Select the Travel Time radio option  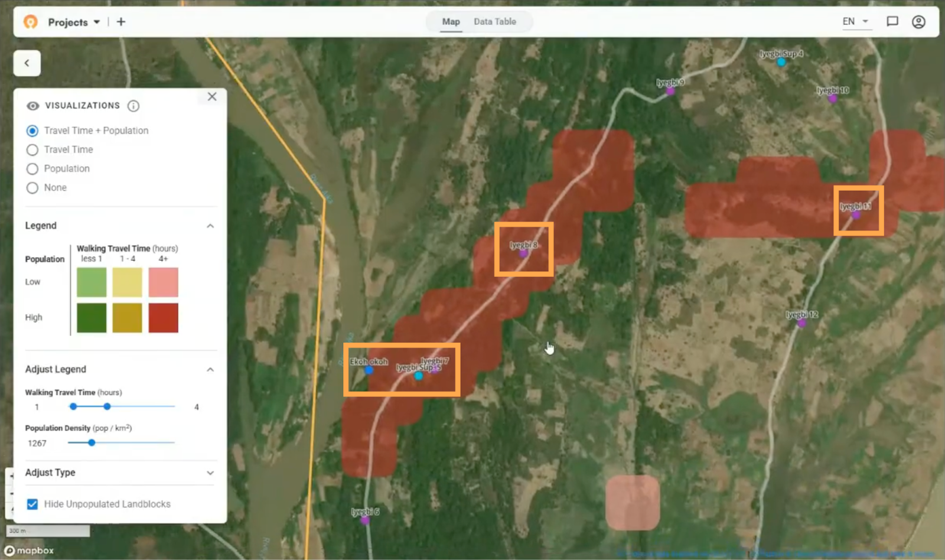(32, 150)
